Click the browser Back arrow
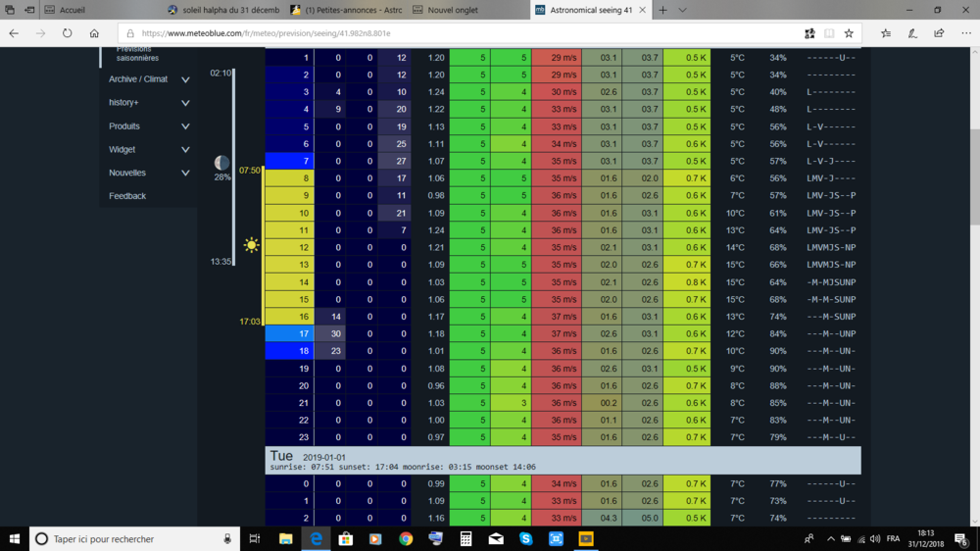980x551 pixels. tap(14, 33)
